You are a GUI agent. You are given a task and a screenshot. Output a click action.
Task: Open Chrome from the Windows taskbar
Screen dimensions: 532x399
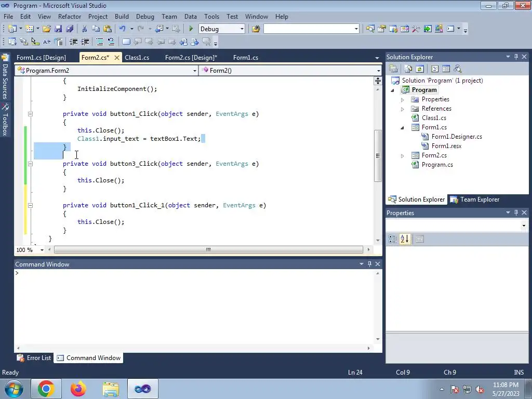point(46,389)
